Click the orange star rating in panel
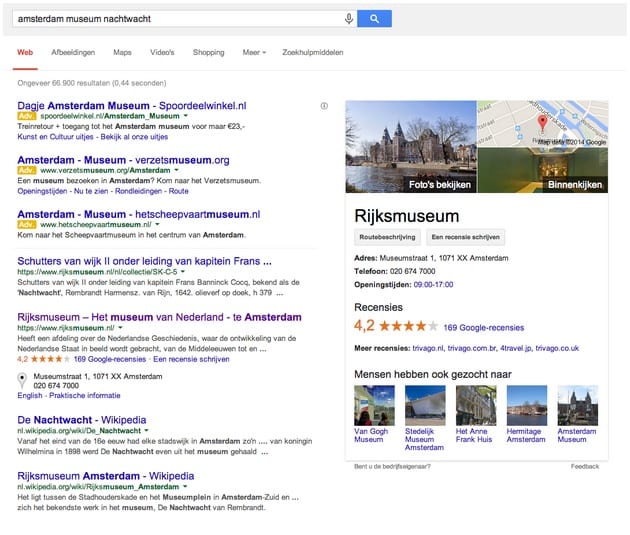This screenshot has height=535, width=630. [x=408, y=326]
